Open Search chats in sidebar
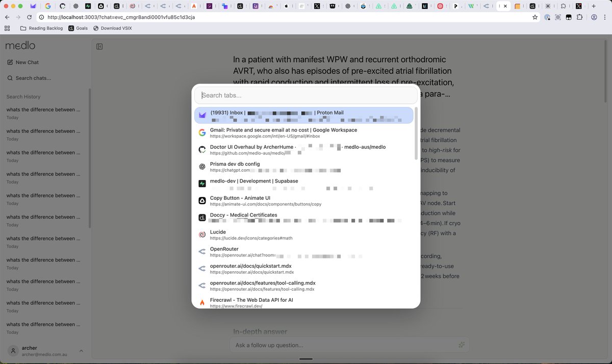This screenshot has height=364, width=612. click(x=29, y=78)
